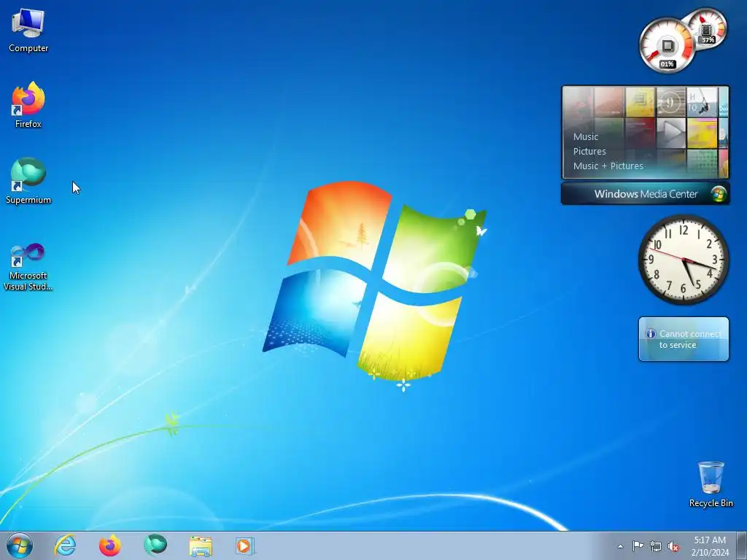Viewport: 747px width, 560px height.
Task: Click the info icon in the weather gadget
Action: 650,334
